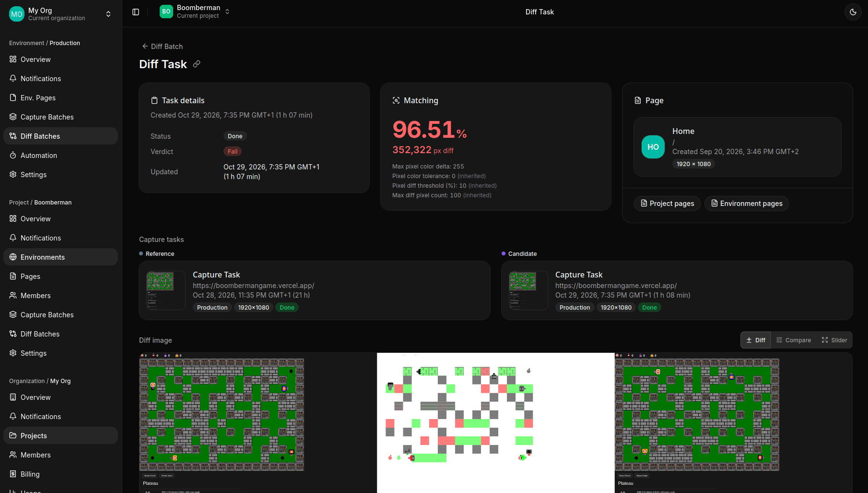This screenshot has width=868, height=493.
Task: Open Organization Notifications item
Action: point(61,417)
